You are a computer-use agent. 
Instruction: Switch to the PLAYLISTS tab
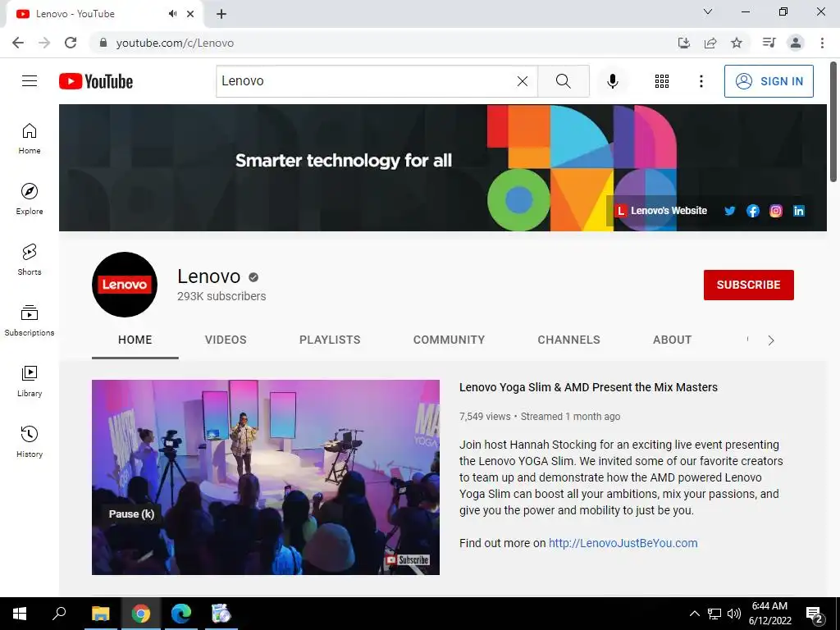click(x=330, y=340)
